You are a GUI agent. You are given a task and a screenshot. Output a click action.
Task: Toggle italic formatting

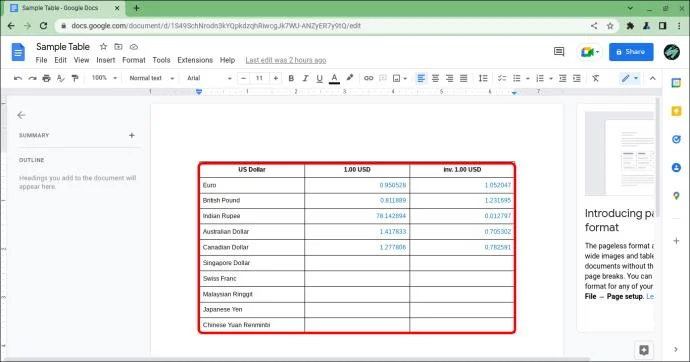pos(305,78)
